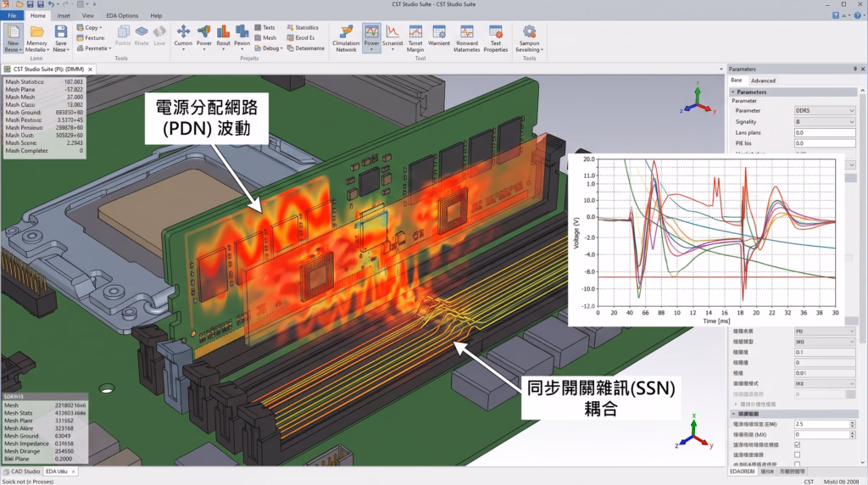Click the New Beuso document icon
868x485 pixels.
(13, 32)
